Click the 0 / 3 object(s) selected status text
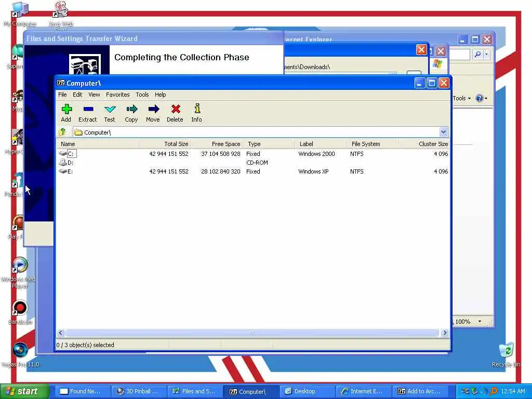The width and height of the screenshot is (532, 399). coord(85,345)
